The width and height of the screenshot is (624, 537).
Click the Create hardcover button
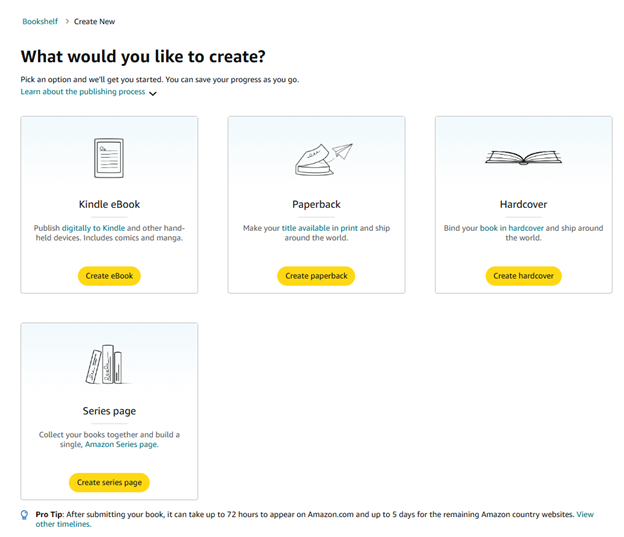click(x=523, y=276)
